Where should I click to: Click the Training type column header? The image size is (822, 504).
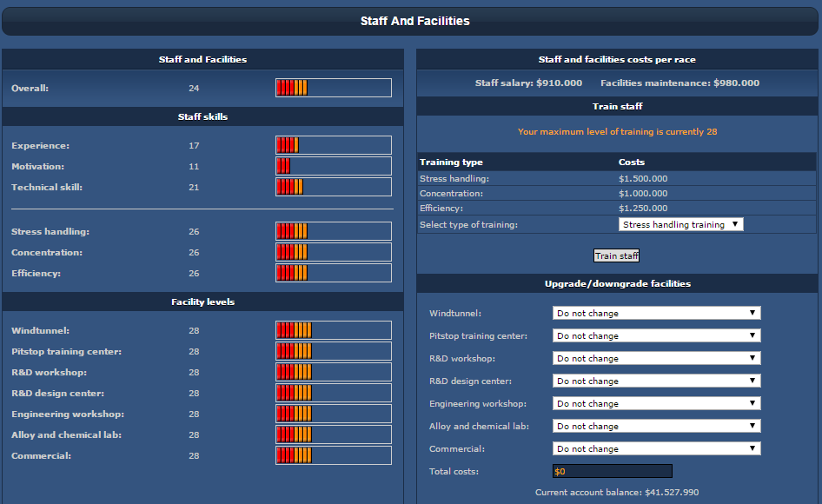pyautogui.click(x=451, y=162)
